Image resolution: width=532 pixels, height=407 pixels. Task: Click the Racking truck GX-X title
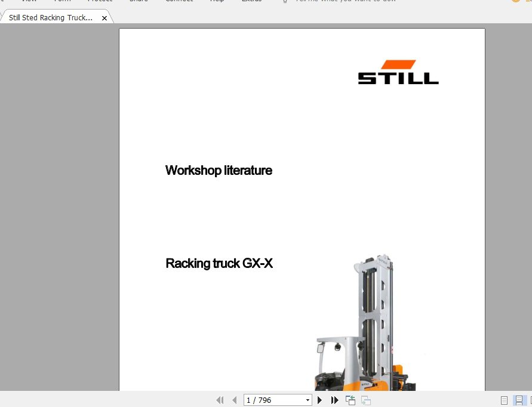coord(219,264)
